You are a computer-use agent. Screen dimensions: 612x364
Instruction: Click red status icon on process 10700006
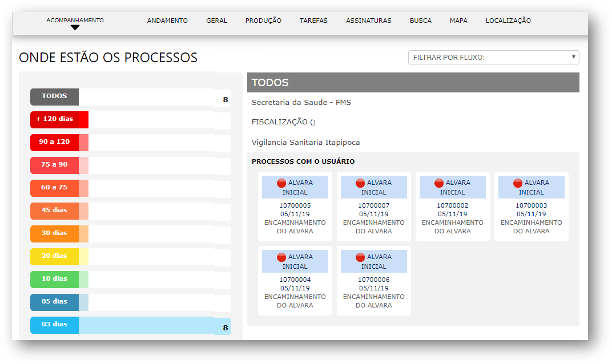tap(360, 257)
